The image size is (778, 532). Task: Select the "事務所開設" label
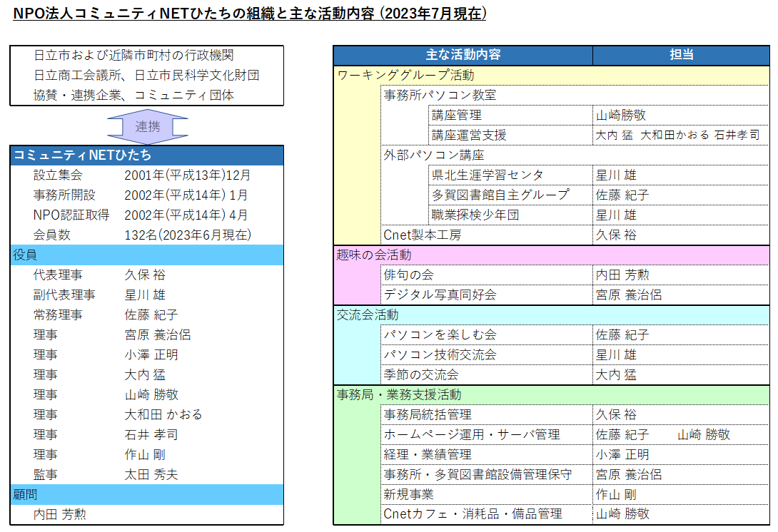pyautogui.click(x=64, y=195)
